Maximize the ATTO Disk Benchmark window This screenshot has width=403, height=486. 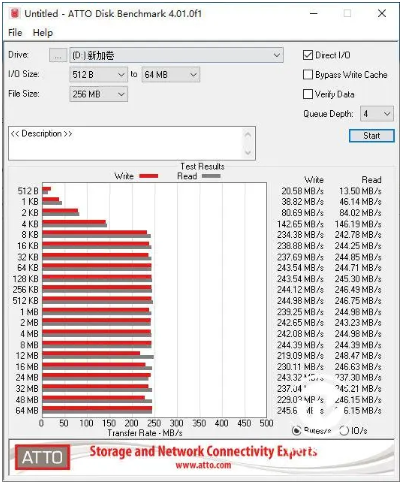tap(347, 14)
